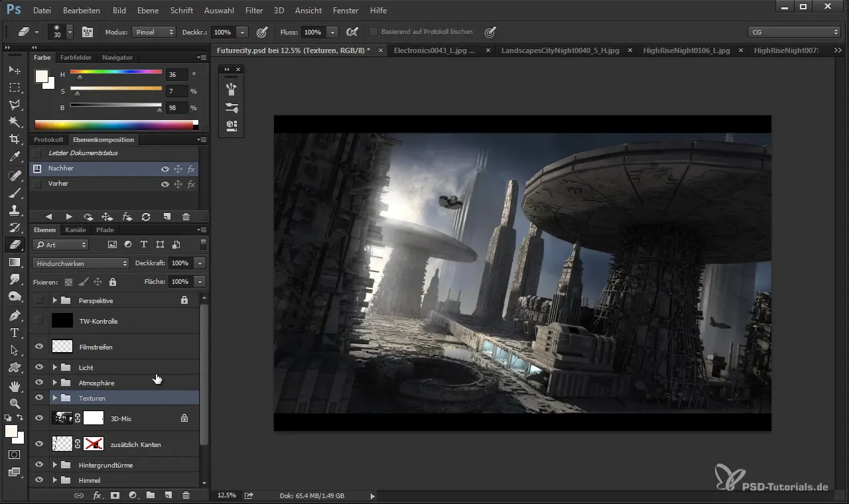This screenshot has width=849, height=504.
Task: Switch to the Navigator tab
Action: (x=117, y=58)
